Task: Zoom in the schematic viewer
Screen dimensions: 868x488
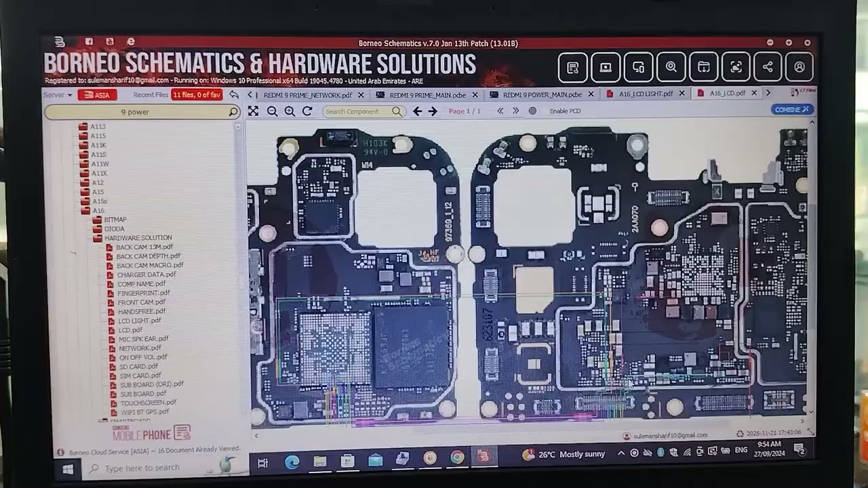Action: [290, 111]
